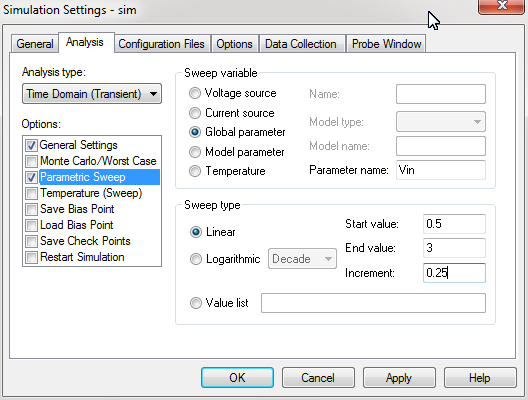
Task: Confirm settings with the OK button
Action: pos(237,377)
